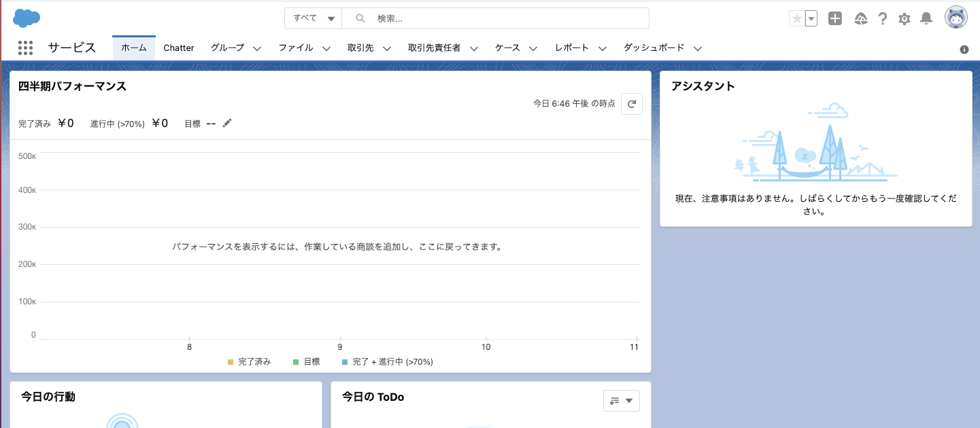Click the サービス app name
Screen dimensions: 980x428
tap(72, 48)
